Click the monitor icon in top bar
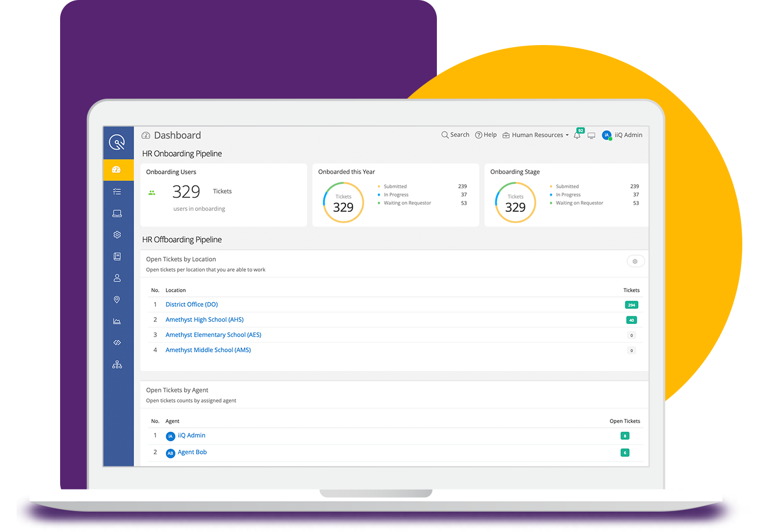 (591, 135)
